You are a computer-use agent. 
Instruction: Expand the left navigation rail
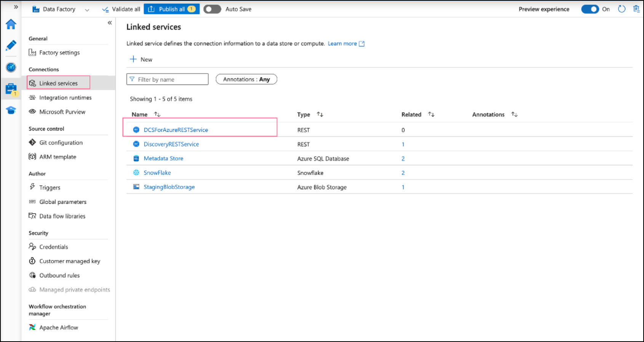16,7
